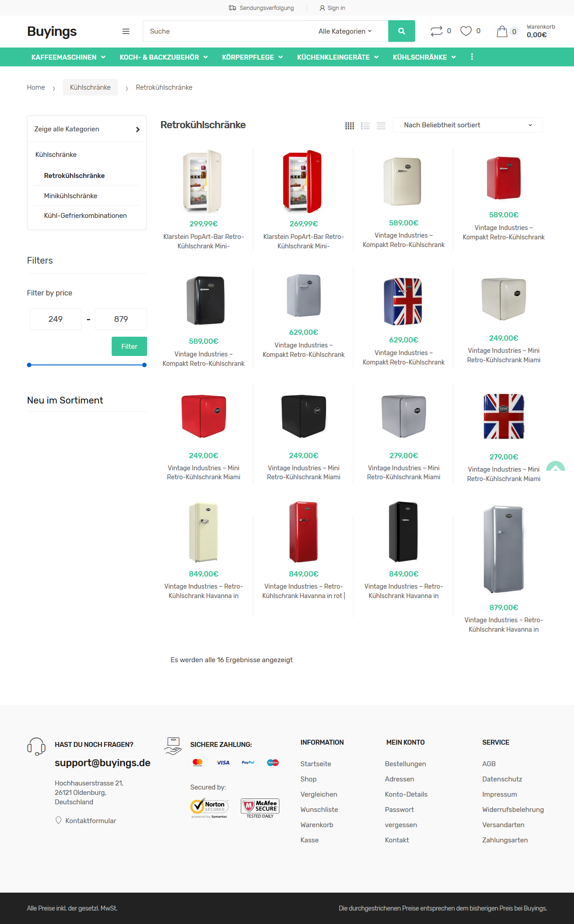Screen dimensions: 574x924
Task: Switch to grid view layout icon
Action: click(x=350, y=126)
